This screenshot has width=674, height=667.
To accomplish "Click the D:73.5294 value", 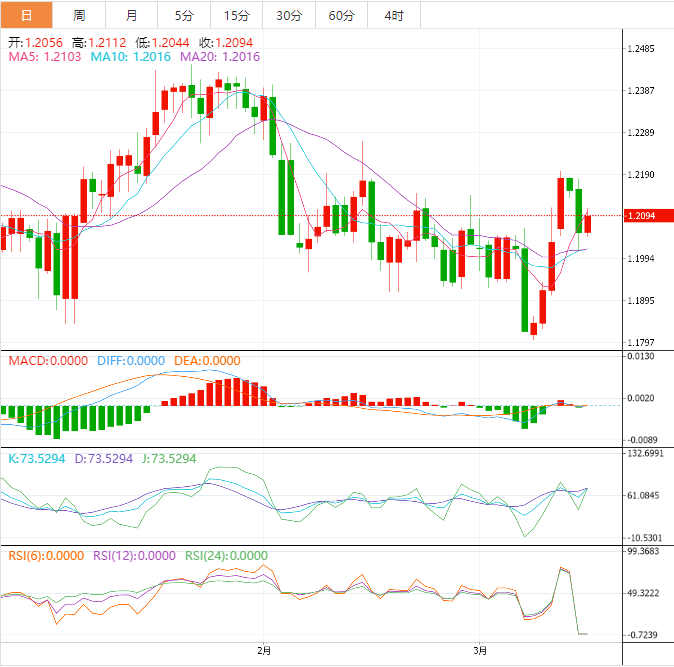I will pyautogui.click(x=104, y=459).
